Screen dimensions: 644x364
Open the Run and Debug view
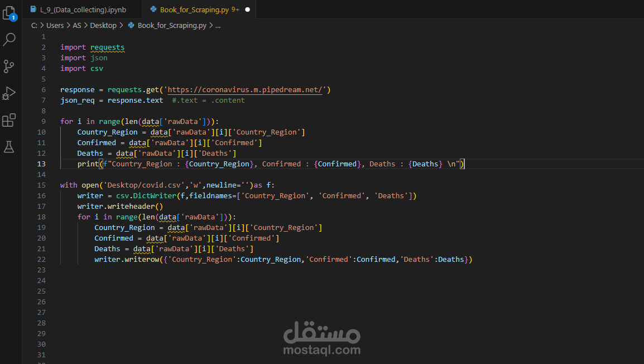click(x=9, y=93)
